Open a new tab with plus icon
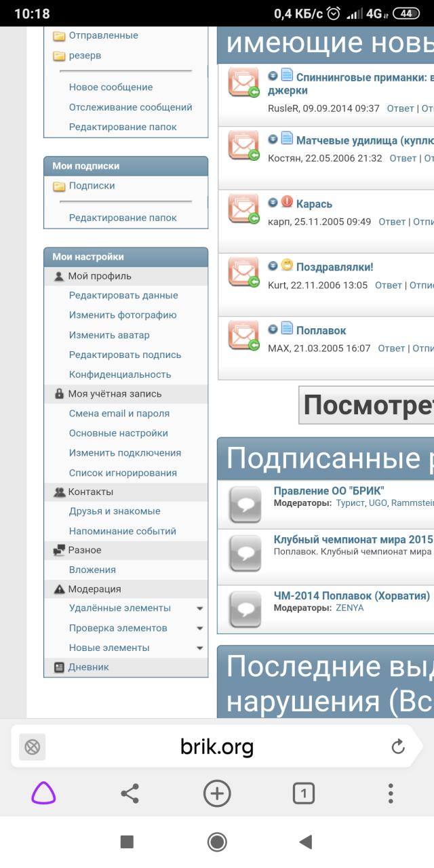Viewport: 434px width, 868px height. coord(217,793)
